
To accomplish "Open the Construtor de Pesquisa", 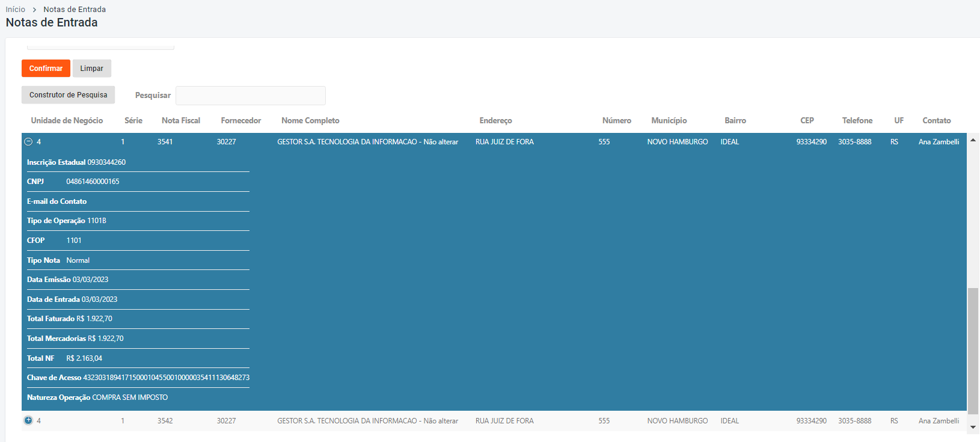I will tap(68, 95).
